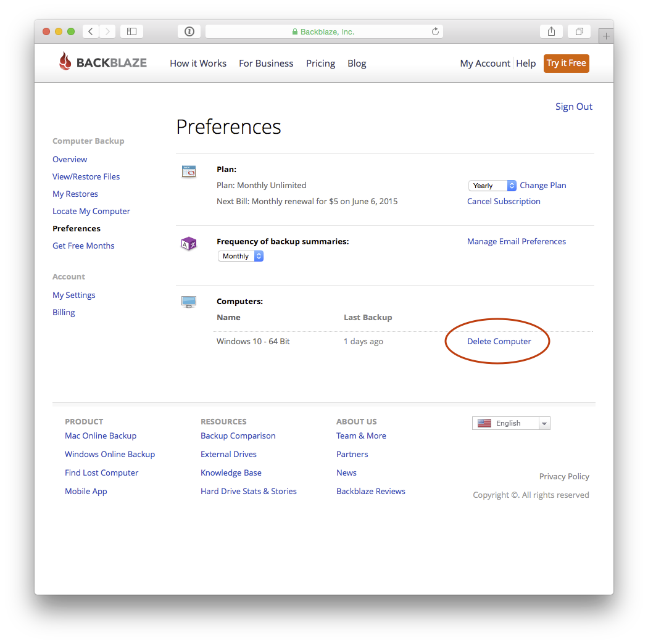Open Team & More link
The height and width of the screenshot is (644, 648).
tap(361, 436)
